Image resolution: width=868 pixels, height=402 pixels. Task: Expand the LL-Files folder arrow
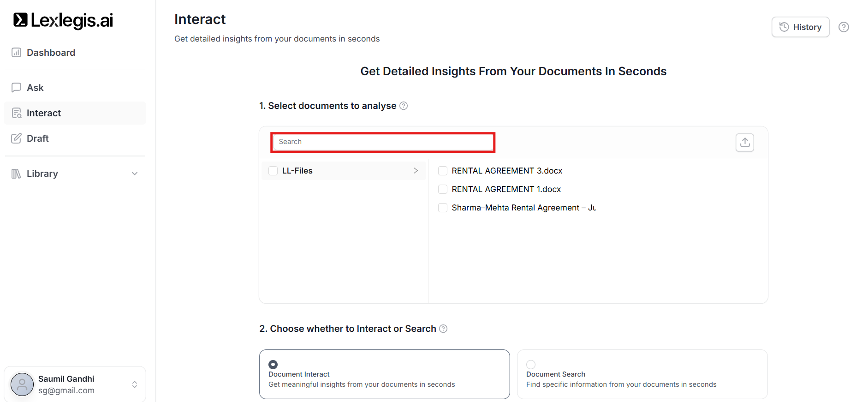416,171
